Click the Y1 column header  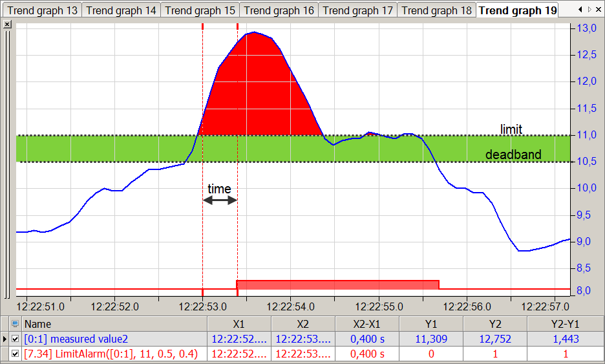431,324
